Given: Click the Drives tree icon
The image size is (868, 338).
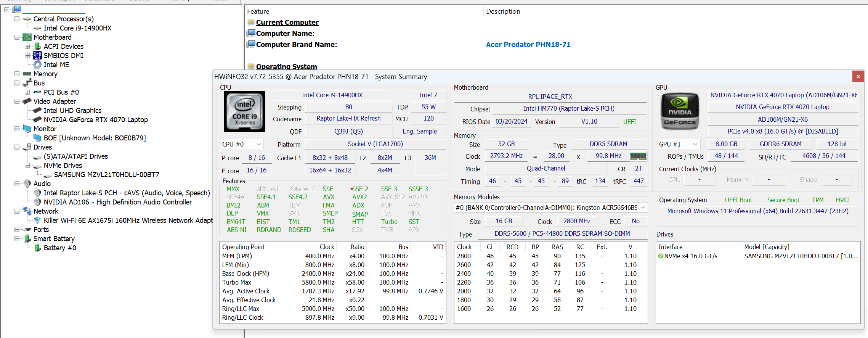Looking at the screenshot, I should (27, 147).
